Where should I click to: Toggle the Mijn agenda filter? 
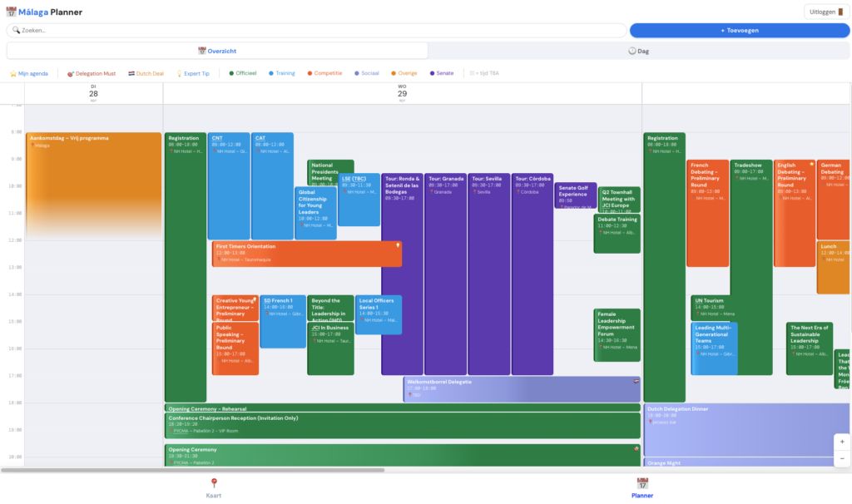tap(29, 73)
